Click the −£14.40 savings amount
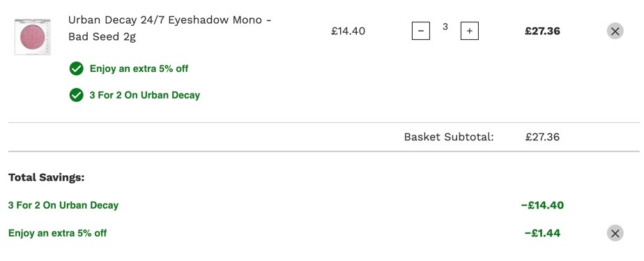The height and width of the screenshot is (261, 644). [542, 205]
